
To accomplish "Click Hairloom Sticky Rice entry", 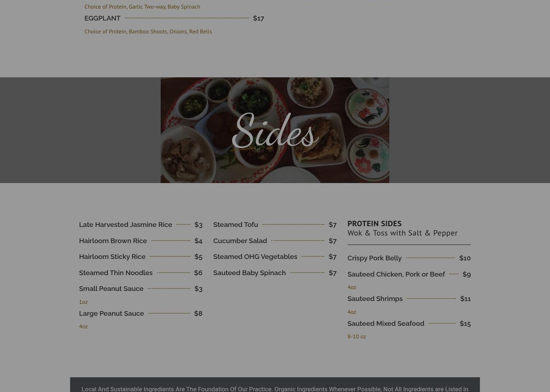I will click(x=112, y=256).
